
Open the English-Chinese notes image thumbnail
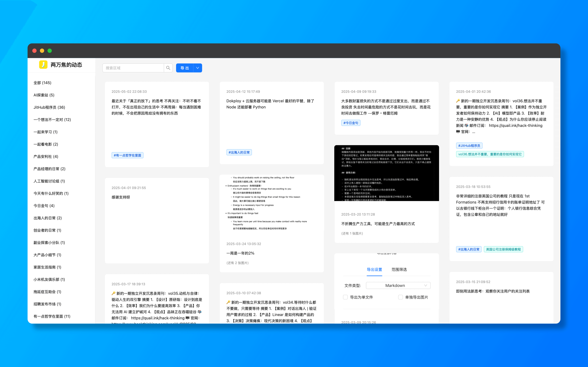click(271, 203)
